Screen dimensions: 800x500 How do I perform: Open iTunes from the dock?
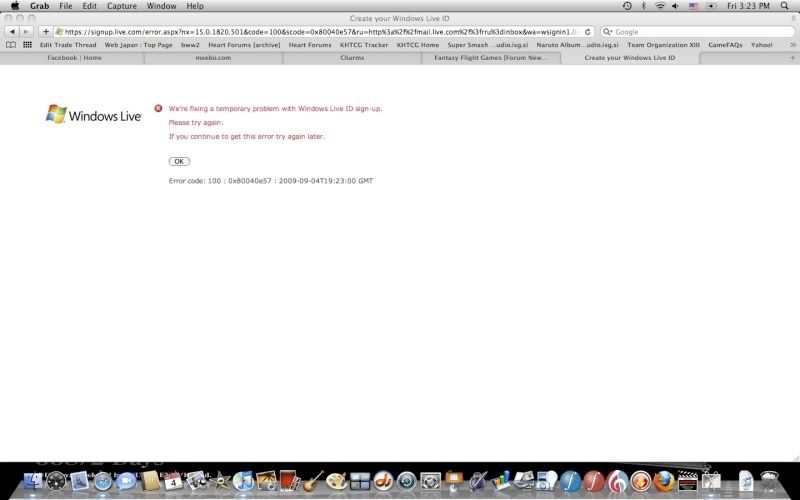pyautogui.click(x=243, y=482)
